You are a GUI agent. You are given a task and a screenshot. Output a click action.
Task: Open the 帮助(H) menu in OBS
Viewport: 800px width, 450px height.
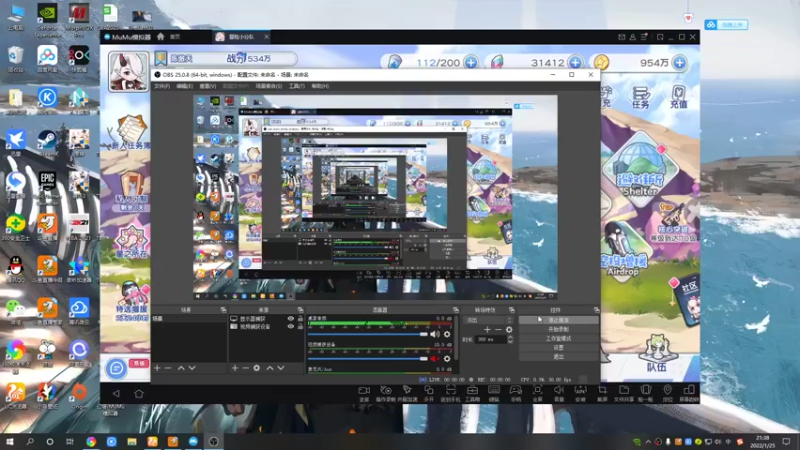pyautogui.click(x=320, y=86)
